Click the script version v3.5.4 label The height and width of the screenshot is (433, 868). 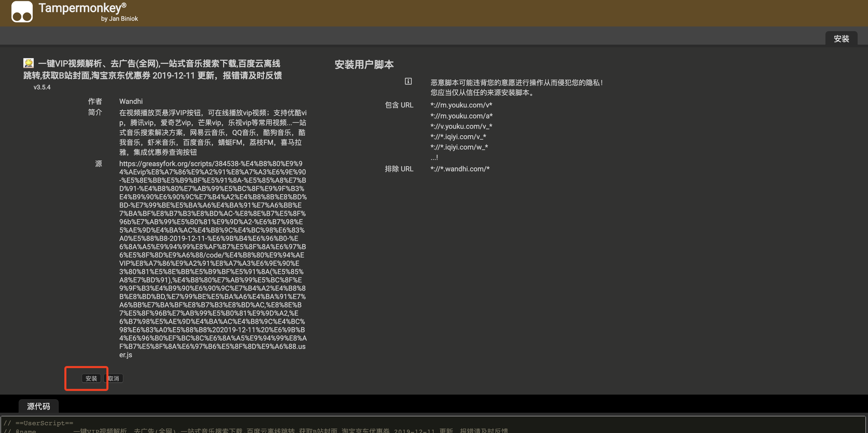(x=42, y=87)
